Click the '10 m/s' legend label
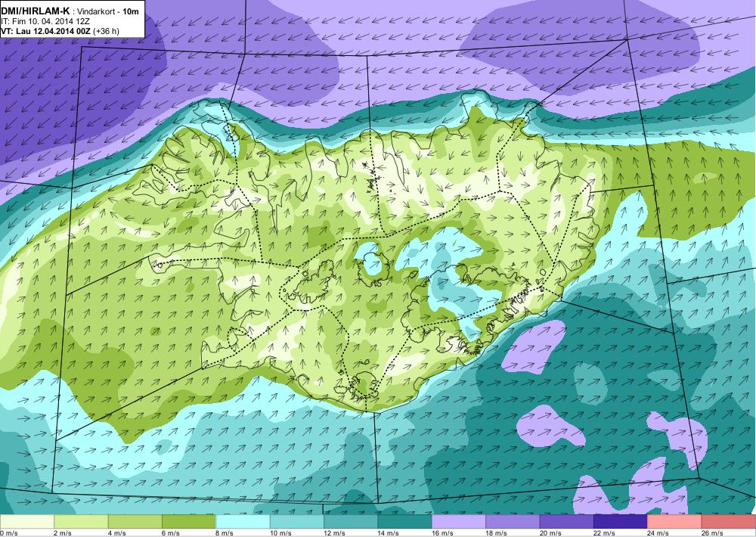 (x=280, y=533)
